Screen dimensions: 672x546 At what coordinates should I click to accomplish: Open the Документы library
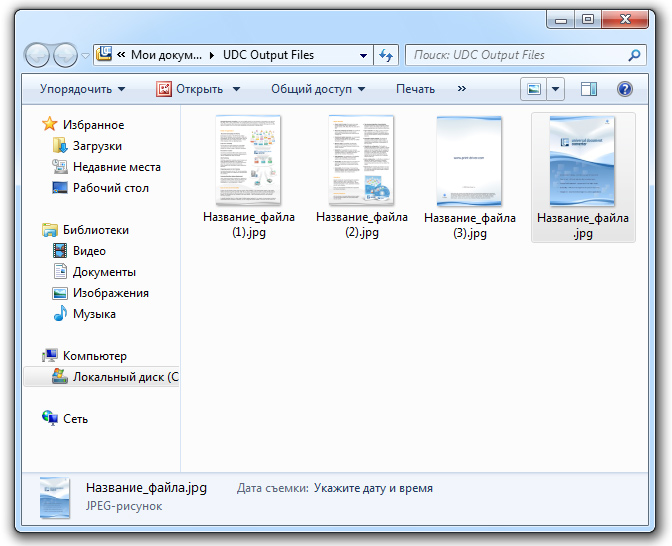(104, 272)
